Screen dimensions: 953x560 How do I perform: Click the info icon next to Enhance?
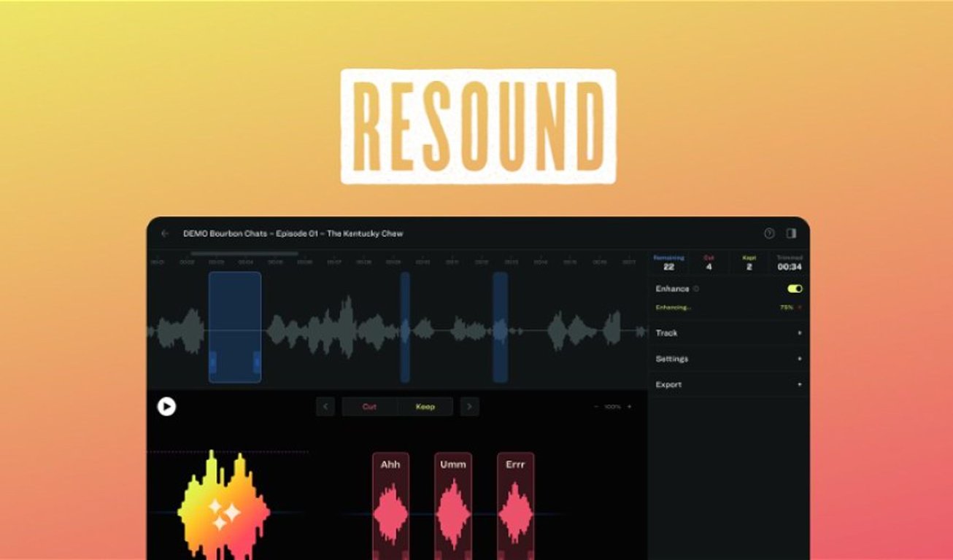(x=696, y=289)
